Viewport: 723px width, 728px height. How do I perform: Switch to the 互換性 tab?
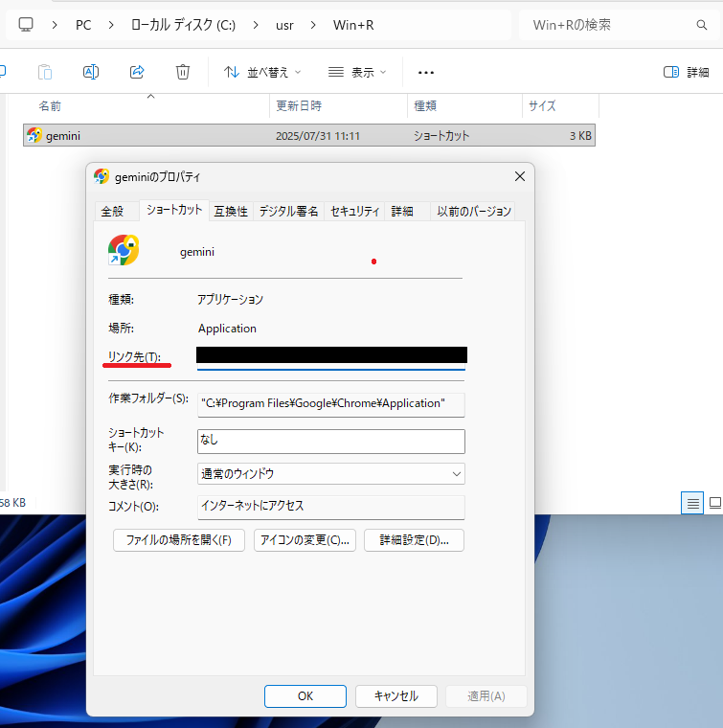tap(230, 212)
